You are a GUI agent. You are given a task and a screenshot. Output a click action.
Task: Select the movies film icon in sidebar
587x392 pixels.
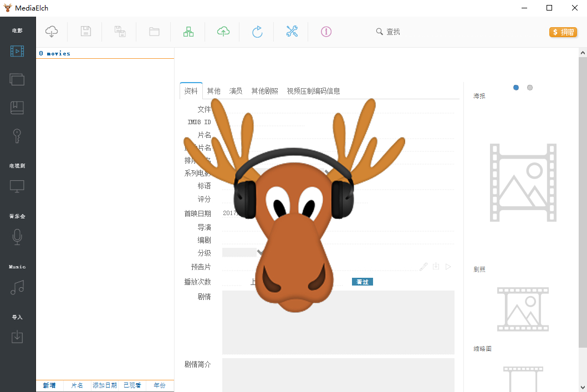(17, 51)
